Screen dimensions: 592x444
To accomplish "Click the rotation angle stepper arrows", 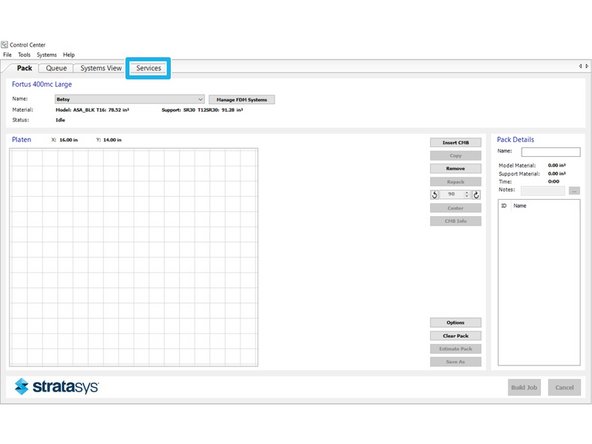I will click(467, 194).
